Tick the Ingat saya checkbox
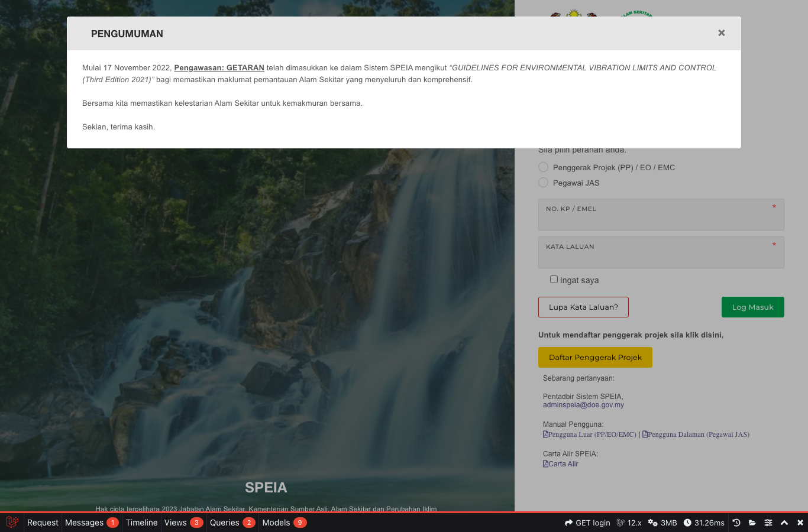Screen dimensions: 808x532 [554, 280]
